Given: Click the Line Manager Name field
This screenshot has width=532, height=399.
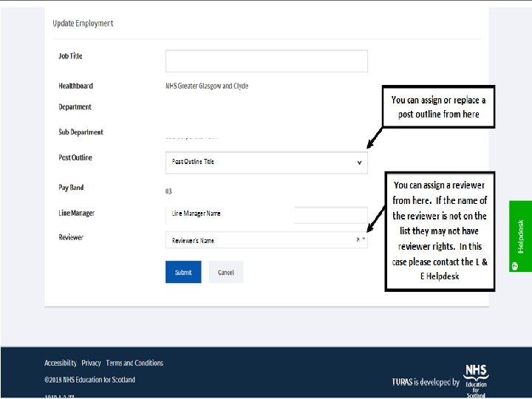Looking at the screenshot, I should point(266,214).
